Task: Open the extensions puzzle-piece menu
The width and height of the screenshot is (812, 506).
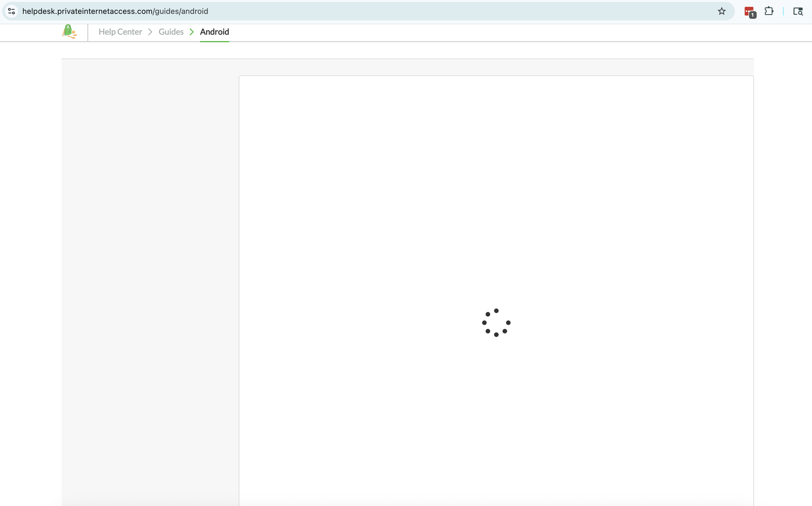Action: [769, 11]
